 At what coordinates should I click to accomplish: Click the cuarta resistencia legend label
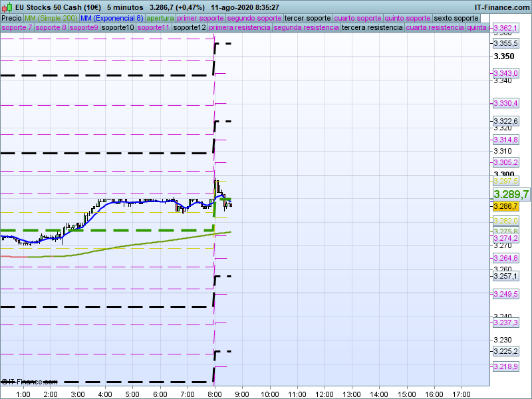click(435, 28)
